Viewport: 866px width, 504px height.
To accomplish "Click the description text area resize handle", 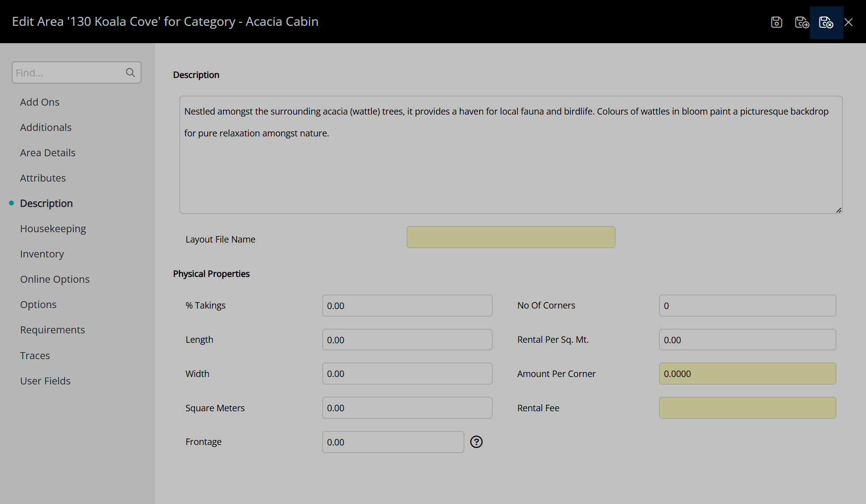I will click(x=839, y=210).
